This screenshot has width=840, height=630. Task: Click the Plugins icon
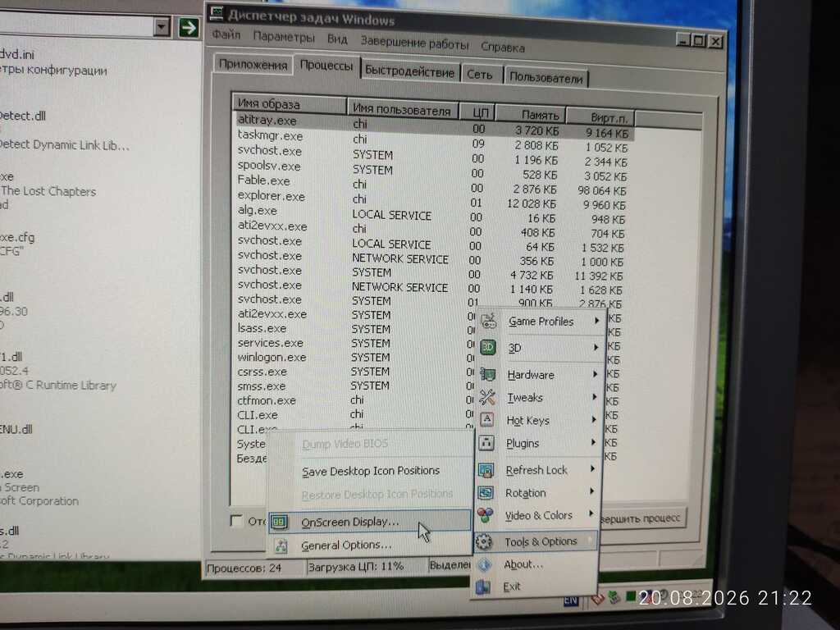tap(486, 443)
